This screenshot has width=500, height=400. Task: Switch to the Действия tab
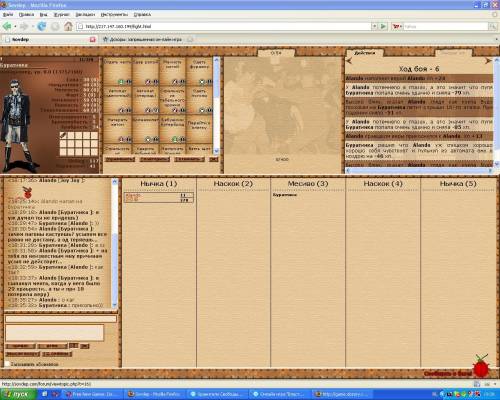(x=365, y=53)
